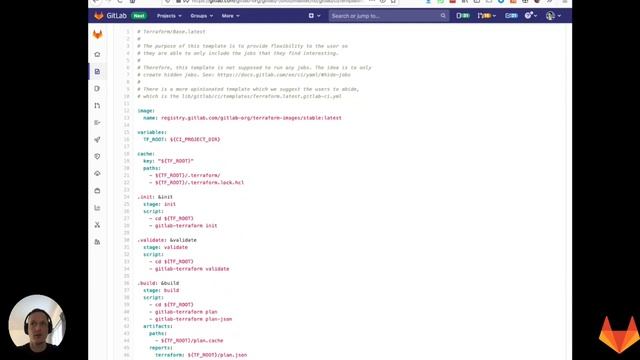Open Merge requests icon in sidebar

[x=97, y=106]
